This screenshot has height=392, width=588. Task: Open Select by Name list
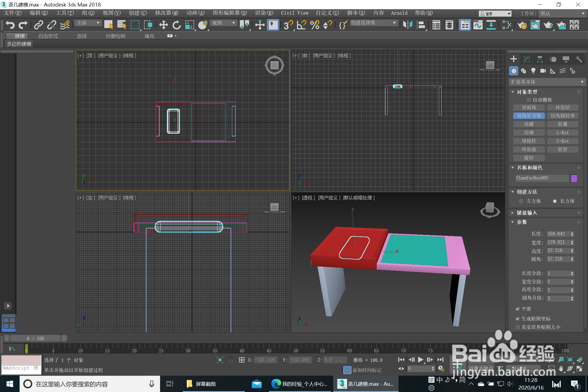[122, 25]
